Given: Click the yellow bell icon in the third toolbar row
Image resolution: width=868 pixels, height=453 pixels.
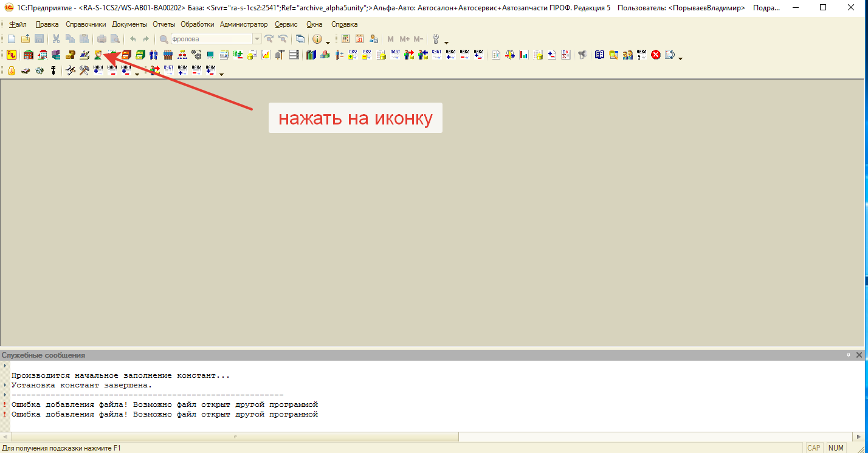Looking at the screenshot, I should click(x=11, y=70).
